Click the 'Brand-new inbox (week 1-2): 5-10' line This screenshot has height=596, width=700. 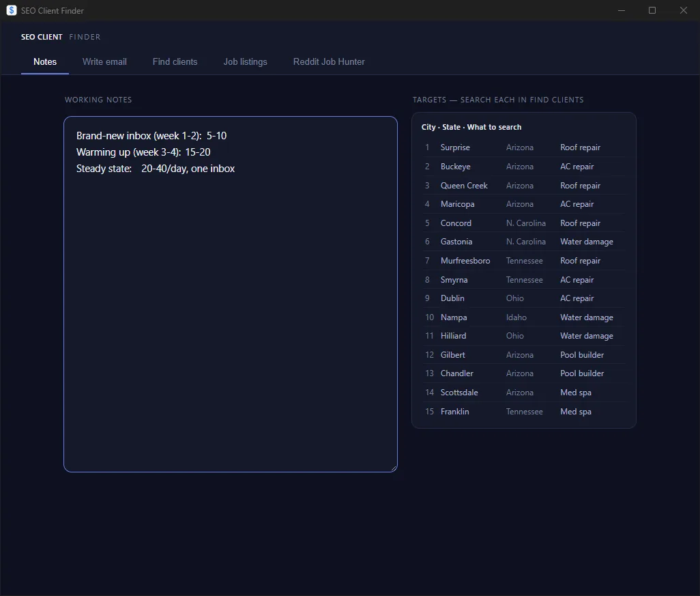coord(151,136)
